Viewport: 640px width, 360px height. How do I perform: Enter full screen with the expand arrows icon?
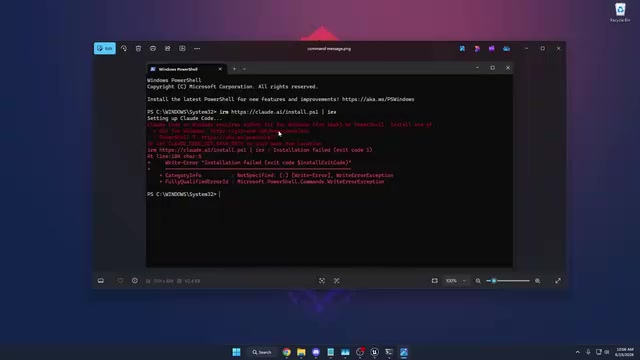558,281
